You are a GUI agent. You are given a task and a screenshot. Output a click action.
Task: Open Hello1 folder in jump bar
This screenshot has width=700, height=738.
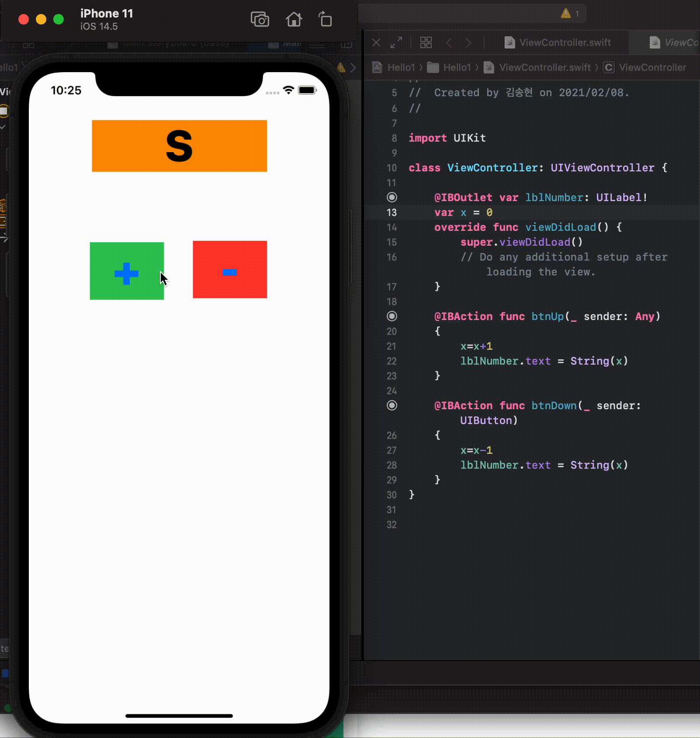point(450,67)
